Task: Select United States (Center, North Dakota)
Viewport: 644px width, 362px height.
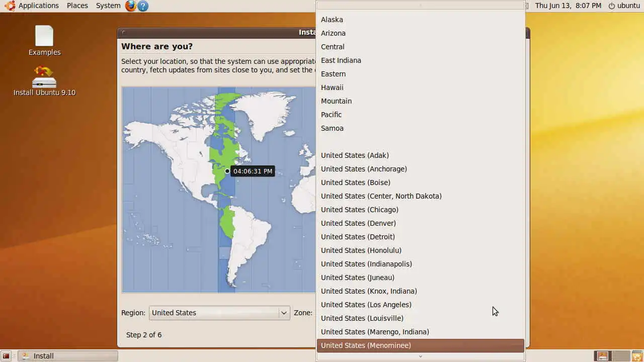Action: click(x=420, y=196)
